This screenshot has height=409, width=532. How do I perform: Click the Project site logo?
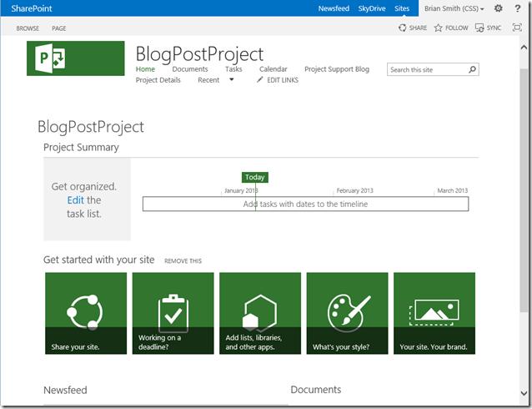point(75,58)
